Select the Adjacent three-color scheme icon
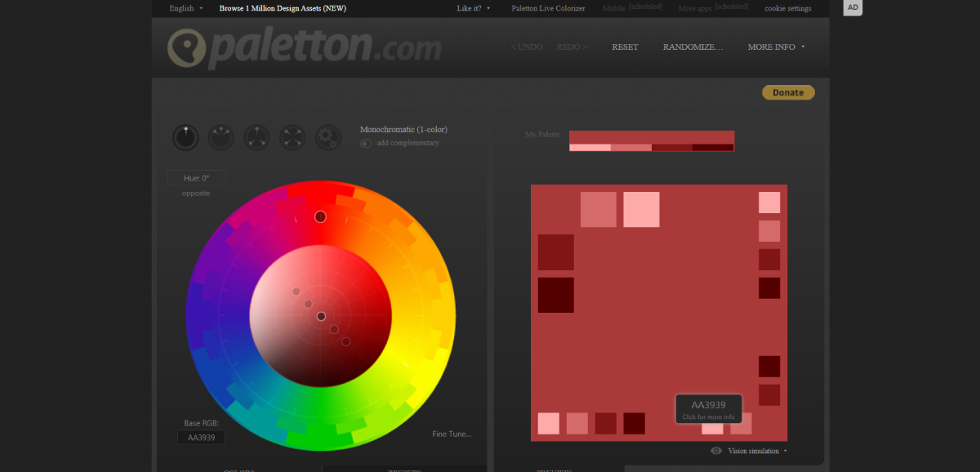980x472 pixels. (x=220, y=137)
